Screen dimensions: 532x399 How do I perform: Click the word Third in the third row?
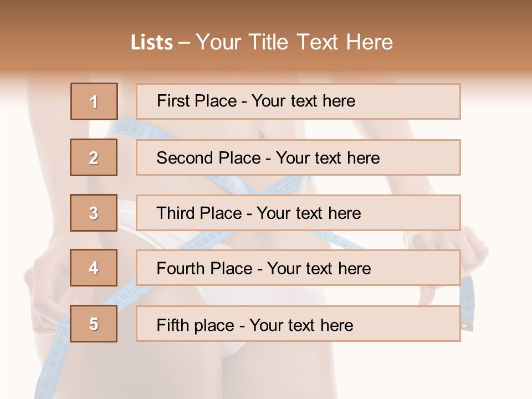176,213
